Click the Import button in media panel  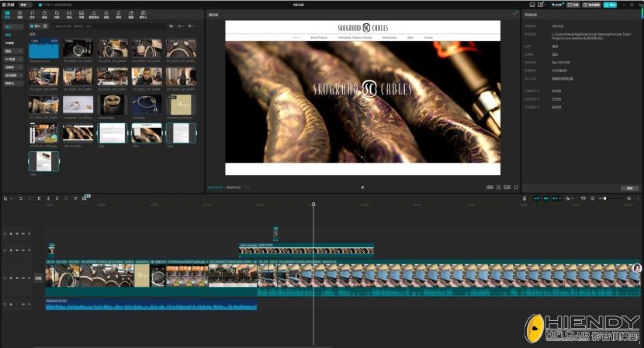click(36, 26)
